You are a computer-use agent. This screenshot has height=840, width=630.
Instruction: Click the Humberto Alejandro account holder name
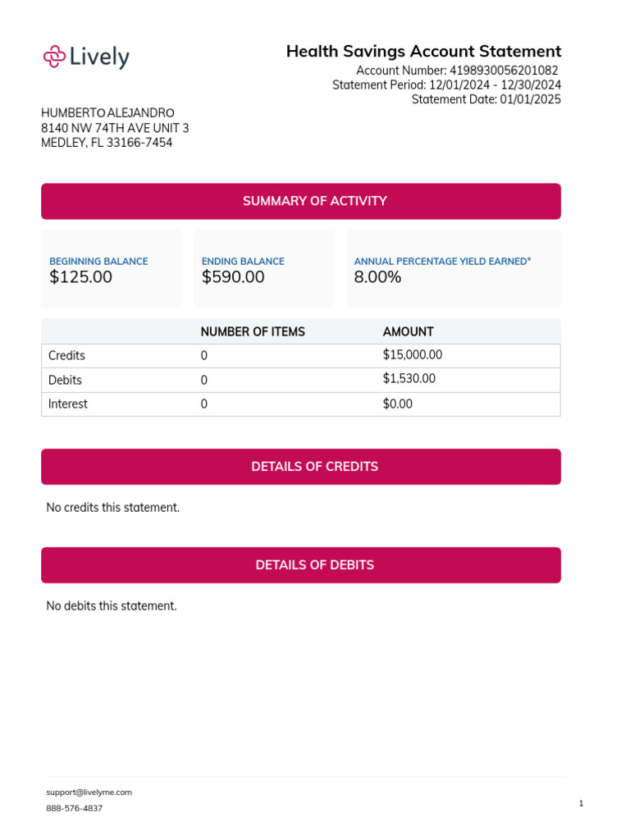(x=107, y=113)
